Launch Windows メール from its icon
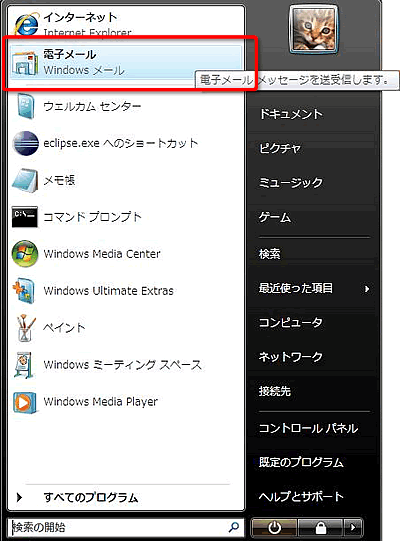The width and height of the screenshot is (400, 541). coord(24,63)
